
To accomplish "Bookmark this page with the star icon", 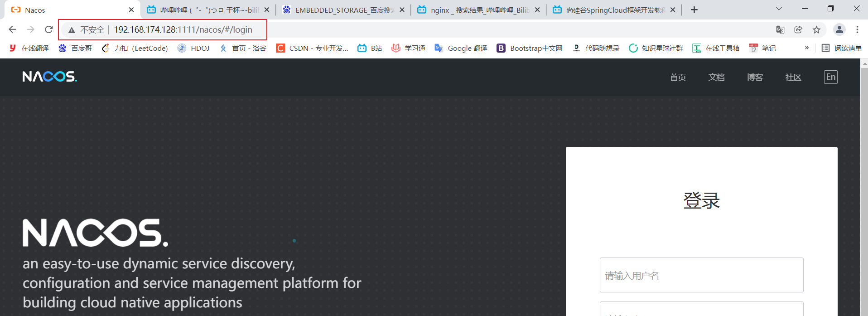I will [816, 29].
